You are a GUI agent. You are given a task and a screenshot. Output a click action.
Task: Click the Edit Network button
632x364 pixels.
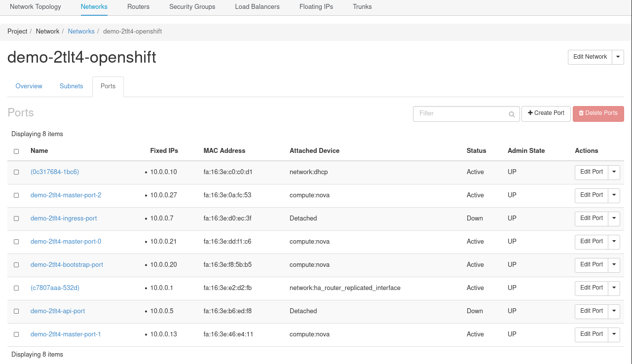click(x=590, y=57)
